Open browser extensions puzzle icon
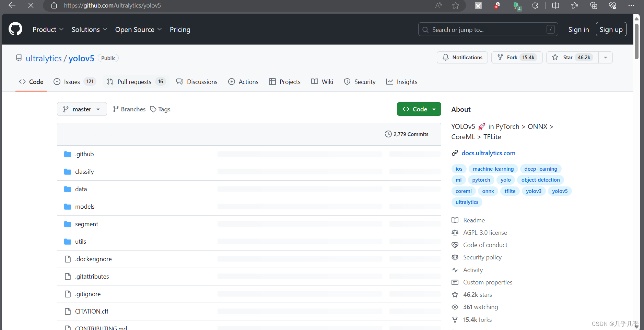 point(535,5)
